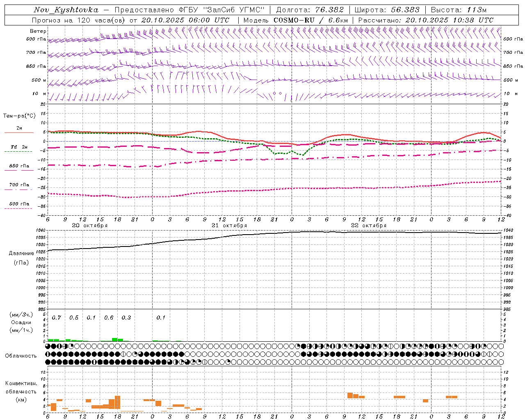Screen dimensions: 525x420
Task: Select the latitude value 56.383
Action: pos(405,10)
